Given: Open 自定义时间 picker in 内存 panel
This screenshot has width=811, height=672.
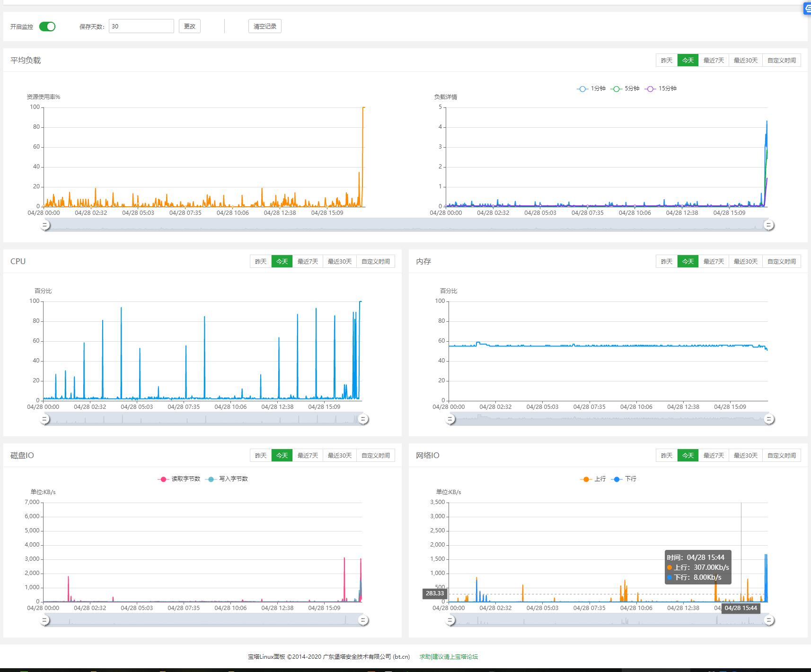Looking at the screenshot, I should pos(781,262).
